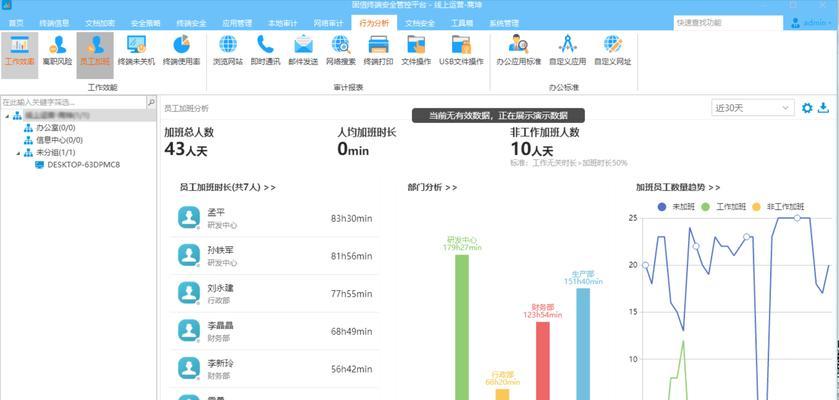Open the 自定义应用 custom applications setting
839x400 pixels.
pyautogui.click(x=567, y=50)
